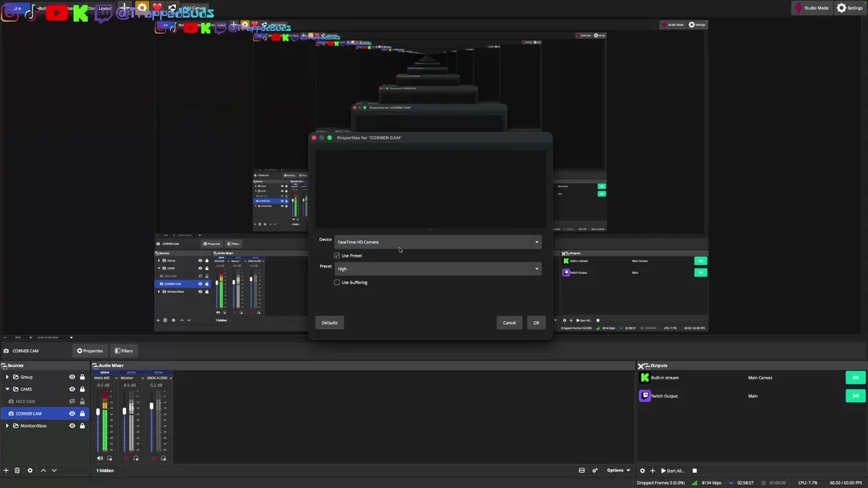Open outputs settings gear icon
The image size is (868, 488).
(642, 470)
